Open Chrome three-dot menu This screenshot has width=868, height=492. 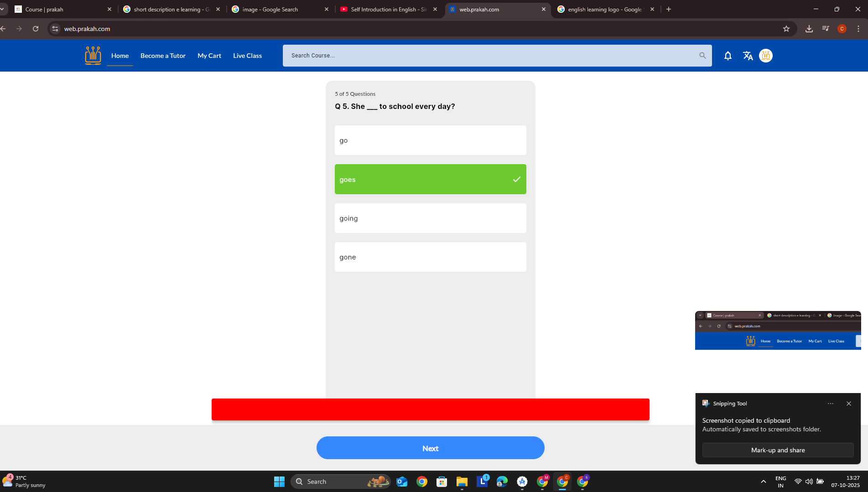point(858,29)
